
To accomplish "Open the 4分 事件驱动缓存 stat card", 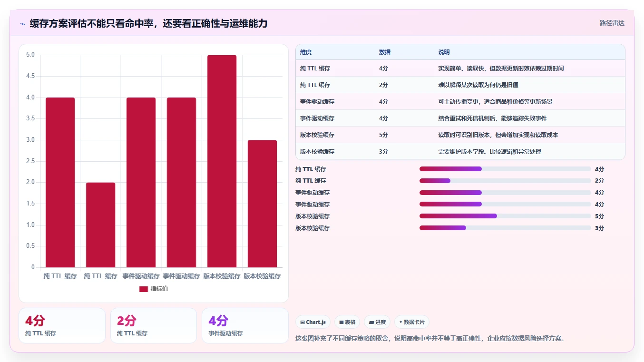I will click(x=245, y=325).
